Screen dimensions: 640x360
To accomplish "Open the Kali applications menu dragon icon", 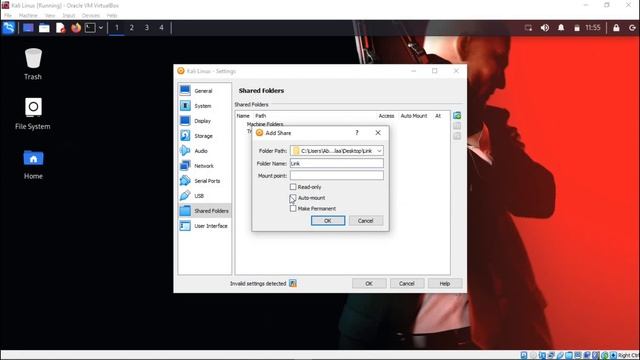I will click(8, 28).
